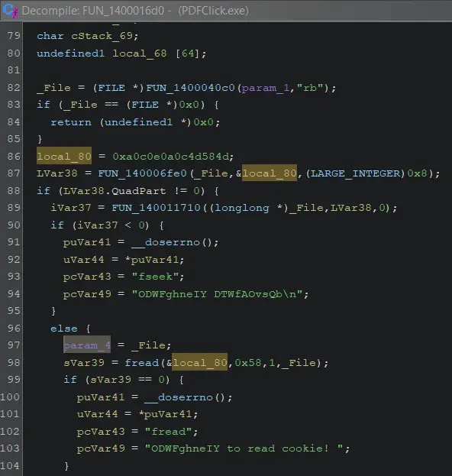Viewport: 452px width, 476px height.
Task: Click the return keyword on line 84
Action: click(x=71, y=122)
